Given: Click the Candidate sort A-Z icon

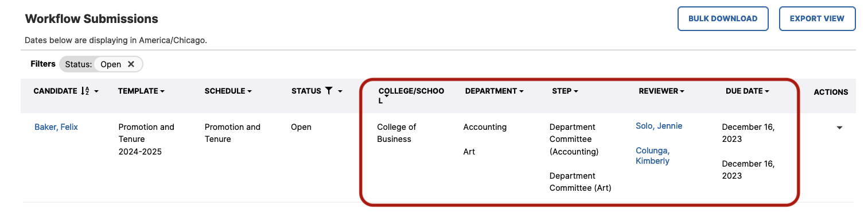Looking at the screenshot, I should pos(85,91).
